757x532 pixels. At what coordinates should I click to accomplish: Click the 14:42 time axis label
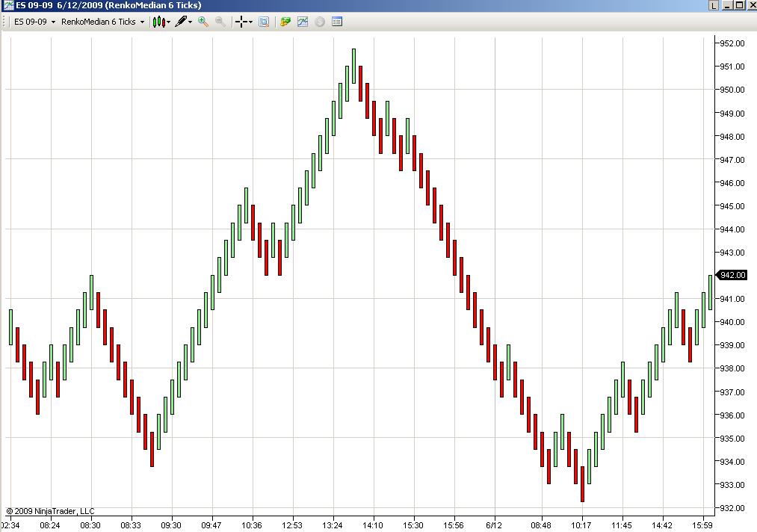[x=662, y=525]
